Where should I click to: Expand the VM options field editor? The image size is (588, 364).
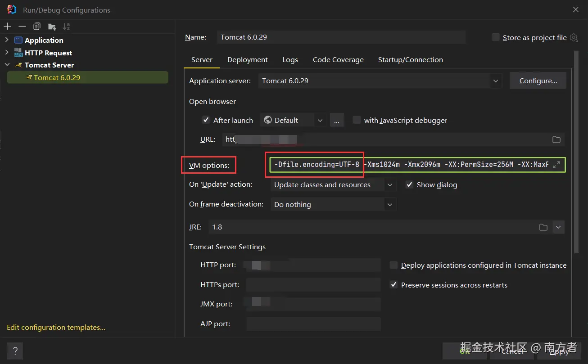(x=556, y=165)
